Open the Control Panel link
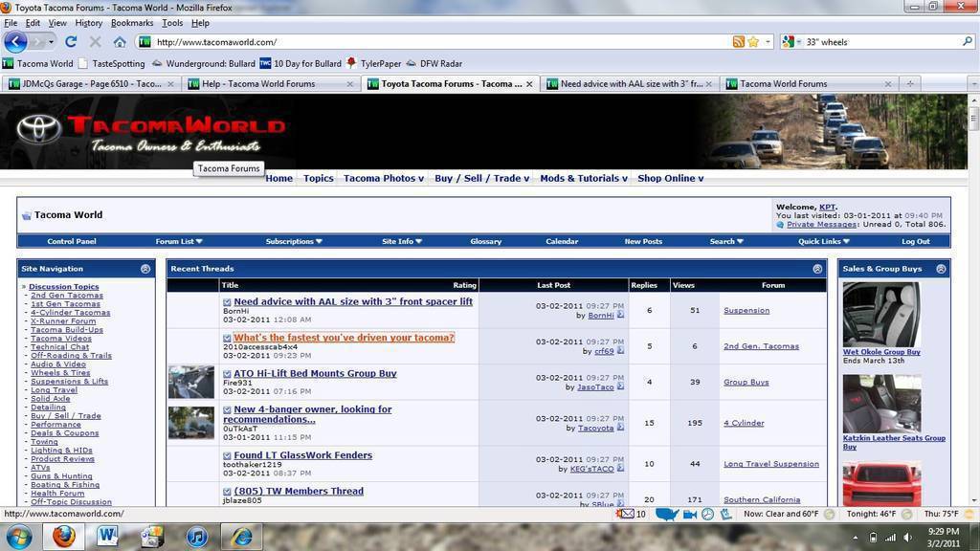Image resolution: width=980 pixels, height=551 pixels. pos(71,241)
